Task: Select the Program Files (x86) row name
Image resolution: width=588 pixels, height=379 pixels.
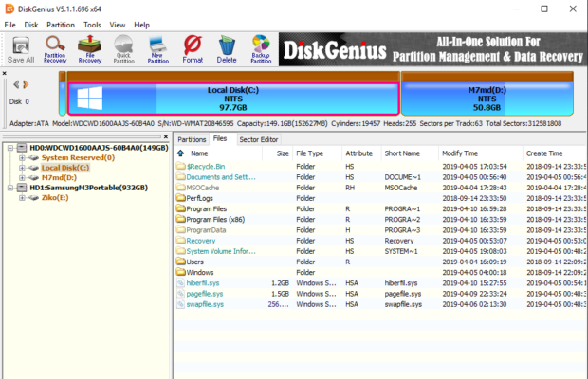Action: [x=215, y=219]
